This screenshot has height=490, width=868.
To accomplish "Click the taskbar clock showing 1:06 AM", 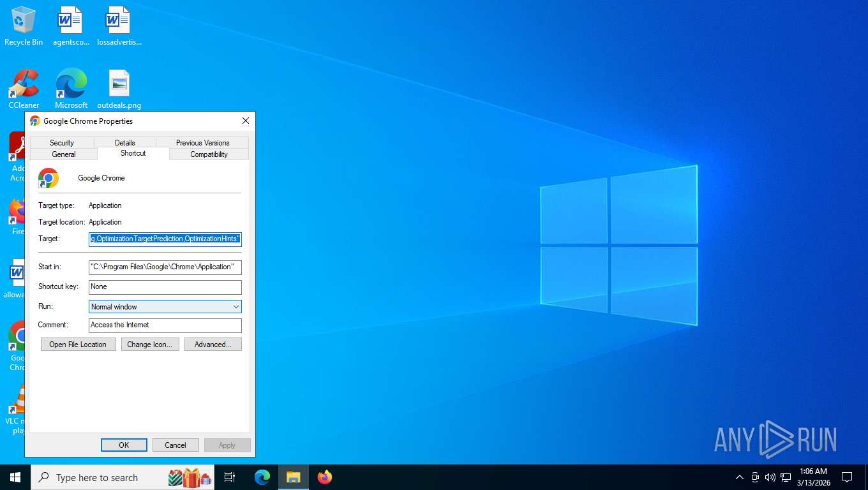I will 813,477.
